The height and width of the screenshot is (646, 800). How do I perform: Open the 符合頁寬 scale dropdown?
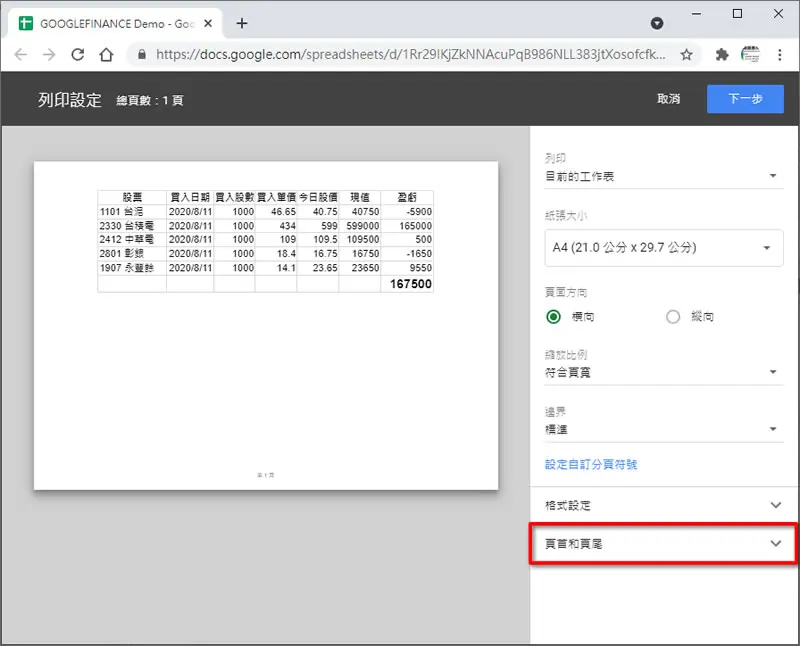pos(664,373)
